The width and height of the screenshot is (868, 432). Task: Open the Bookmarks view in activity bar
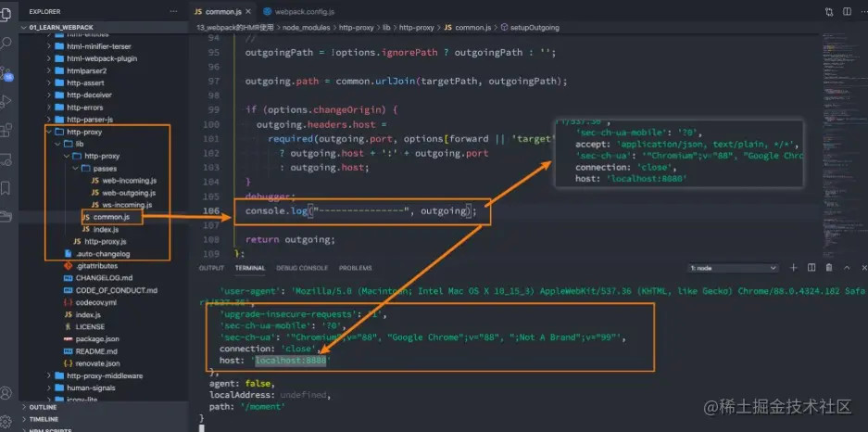[6, 188]
